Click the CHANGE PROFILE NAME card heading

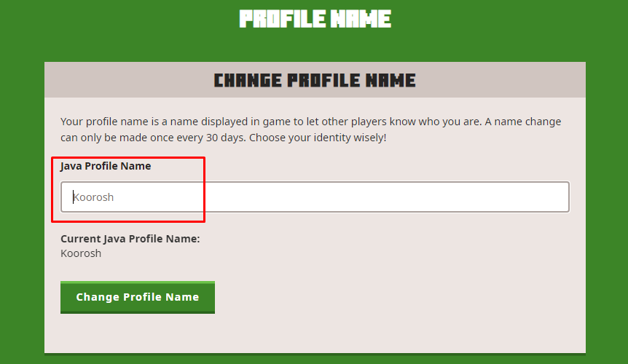point(315,80)
